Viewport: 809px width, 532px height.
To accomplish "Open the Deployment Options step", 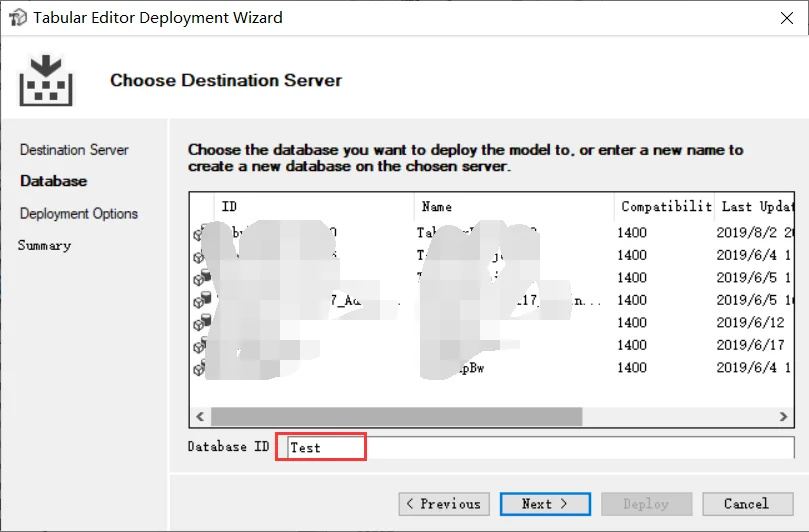I will point(79,214).
